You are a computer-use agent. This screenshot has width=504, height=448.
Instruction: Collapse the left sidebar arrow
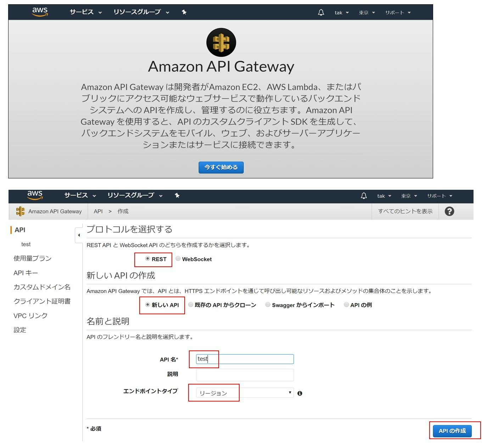pyautogui.click(x=79, y=235)
